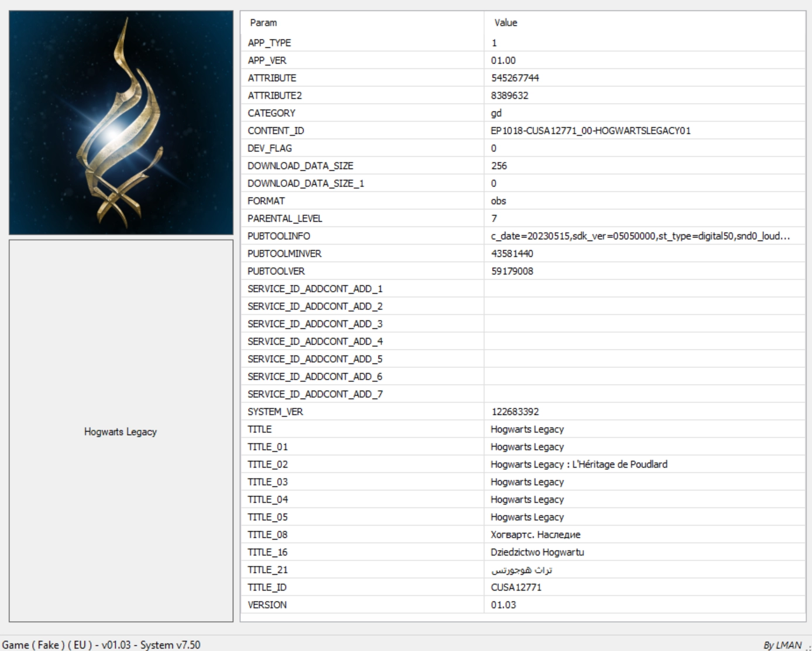This screenshot has height=651, width=812.
Task: Select the CONTENT_ID row value
Action: click(590, 131)
